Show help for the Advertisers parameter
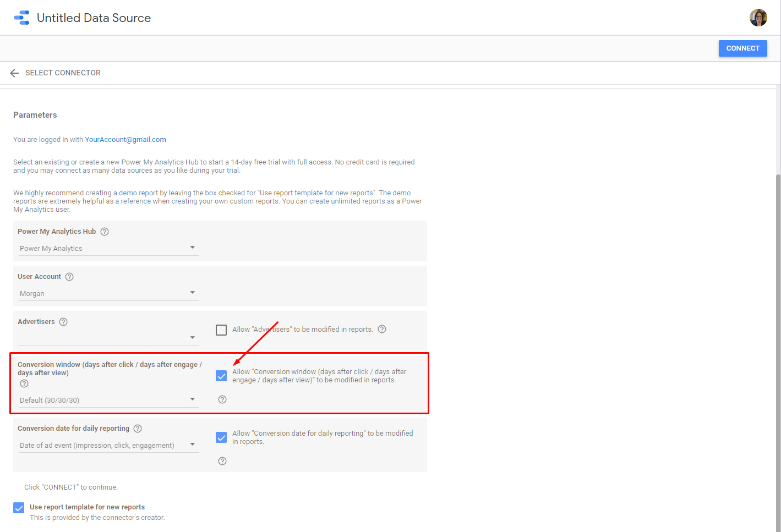The image size is (781, 532). 63,322
